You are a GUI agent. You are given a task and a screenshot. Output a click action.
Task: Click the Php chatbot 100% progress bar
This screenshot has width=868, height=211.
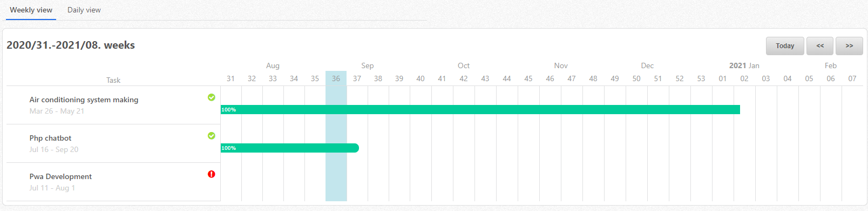click(x=290, y=148)
